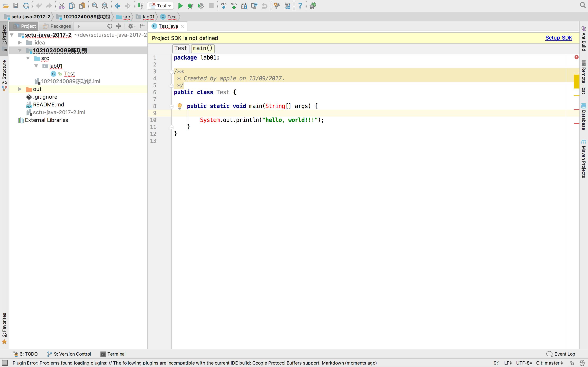The height and width of the screenshot is (367, 588).
Task: Click the VCS Update Project icon
Action: 224,6
